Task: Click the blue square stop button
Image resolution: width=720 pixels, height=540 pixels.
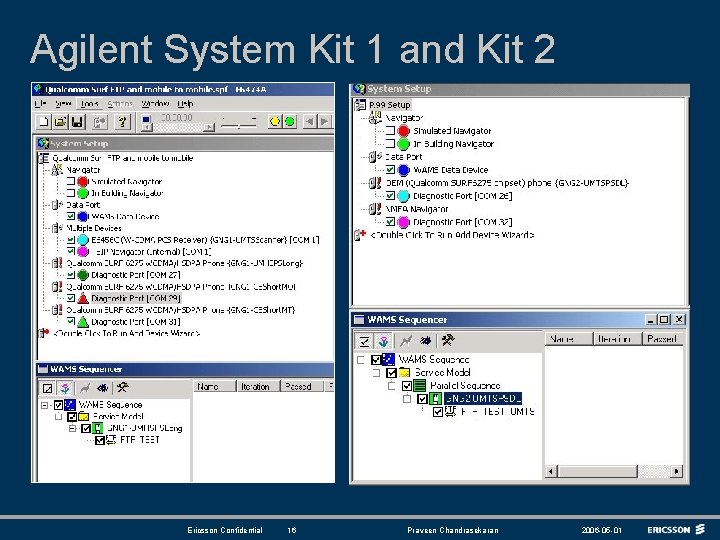Action: point(146,120)
